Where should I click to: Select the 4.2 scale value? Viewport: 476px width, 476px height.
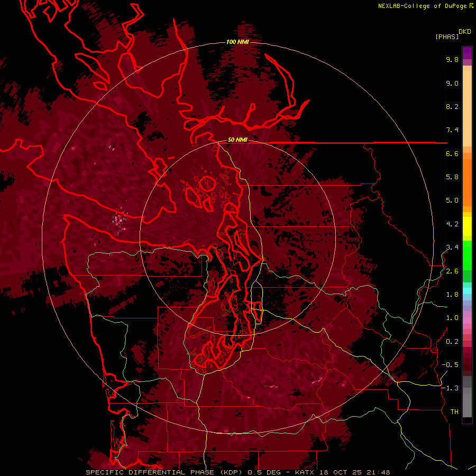coord(452,224)
